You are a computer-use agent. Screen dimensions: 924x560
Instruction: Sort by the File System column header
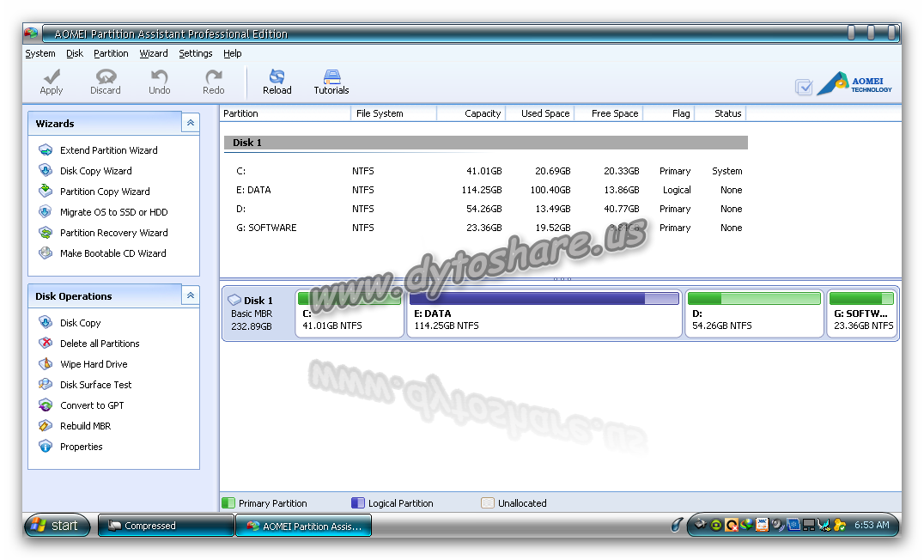(x=393, y=113)
